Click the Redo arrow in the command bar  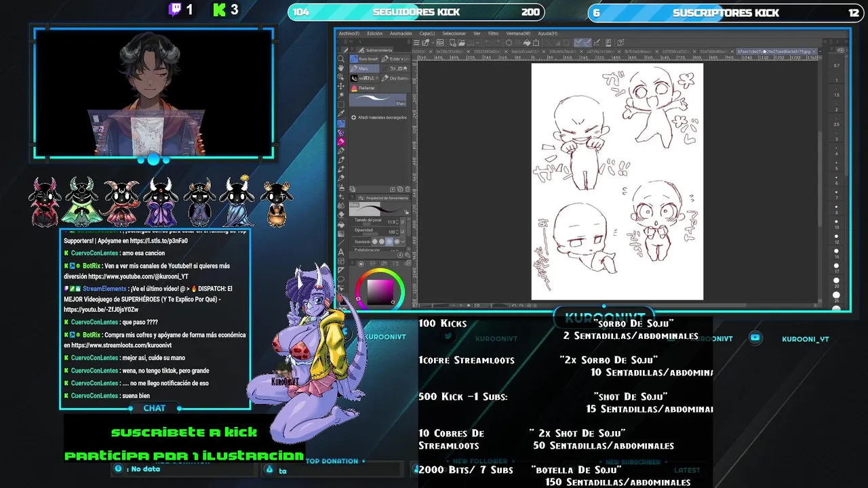[x=497, y=43]
